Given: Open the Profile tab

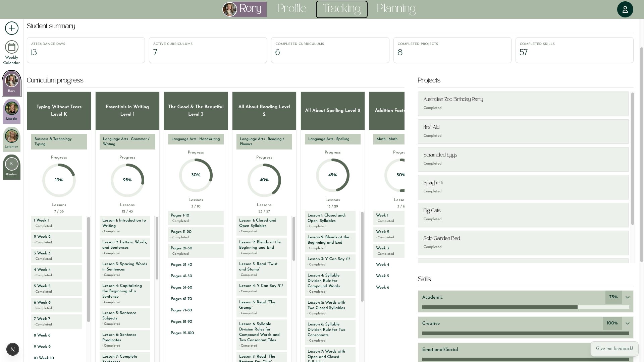Looking at the screenshot, I should [x=291, y=9].
